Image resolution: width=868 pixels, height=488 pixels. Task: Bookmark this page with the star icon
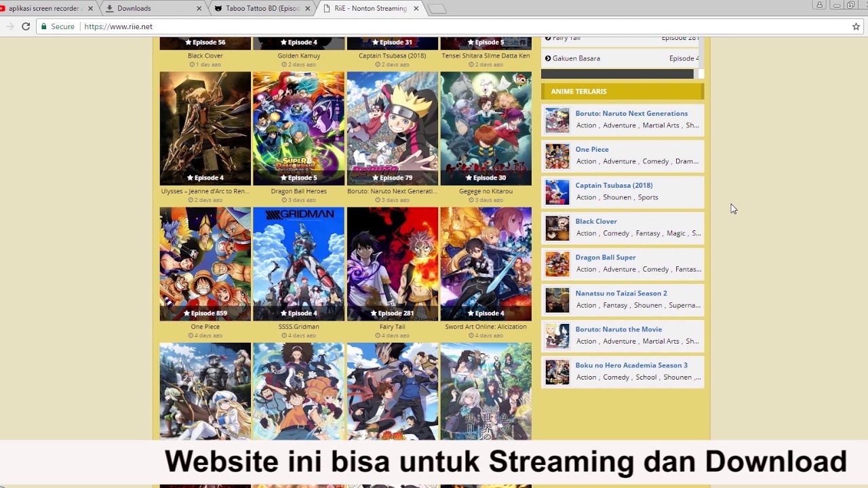pyautogui.click(x=856, y=26)
